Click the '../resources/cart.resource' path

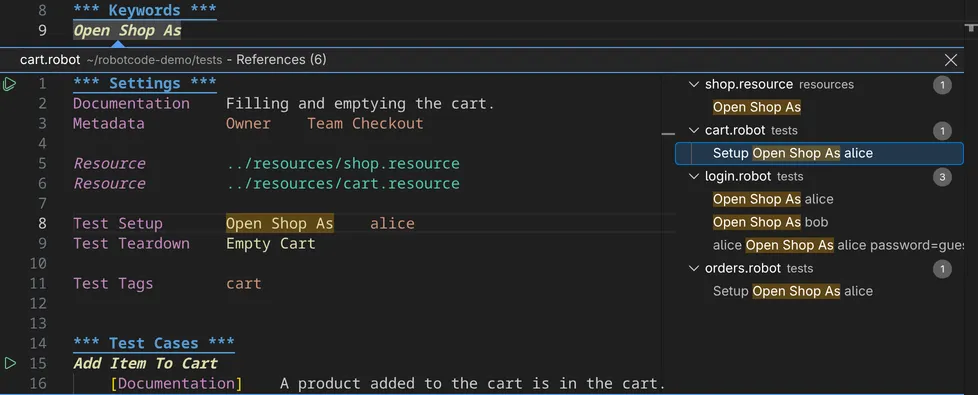click(x=342, y=183)
